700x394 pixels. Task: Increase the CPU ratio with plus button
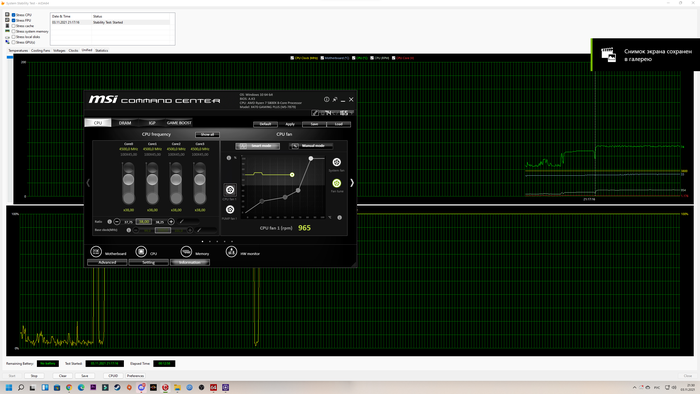171,221
